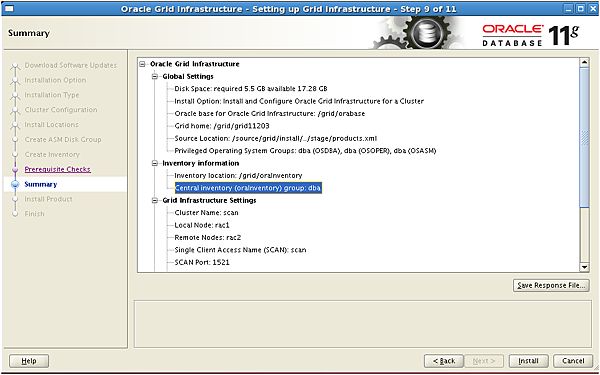Open the Prerequisite Checks step link
Viewport: 600px width, 375px height.
[58, 169]
